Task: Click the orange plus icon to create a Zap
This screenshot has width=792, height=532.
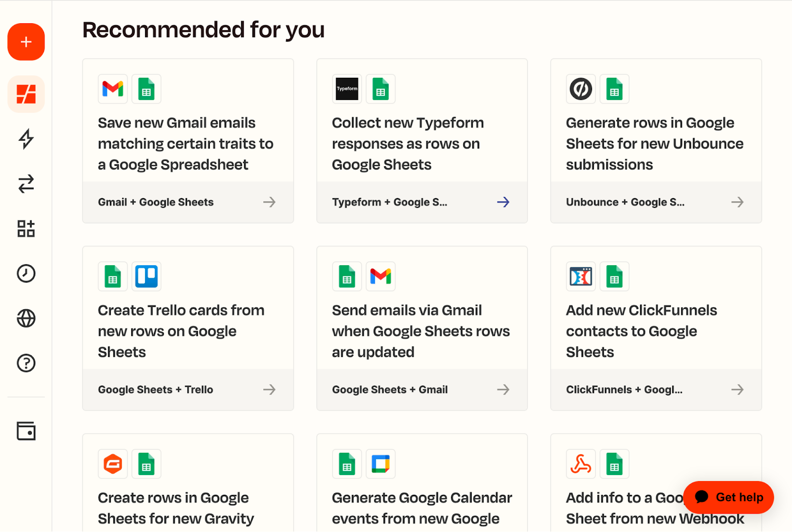Action: tap(26, 42)
